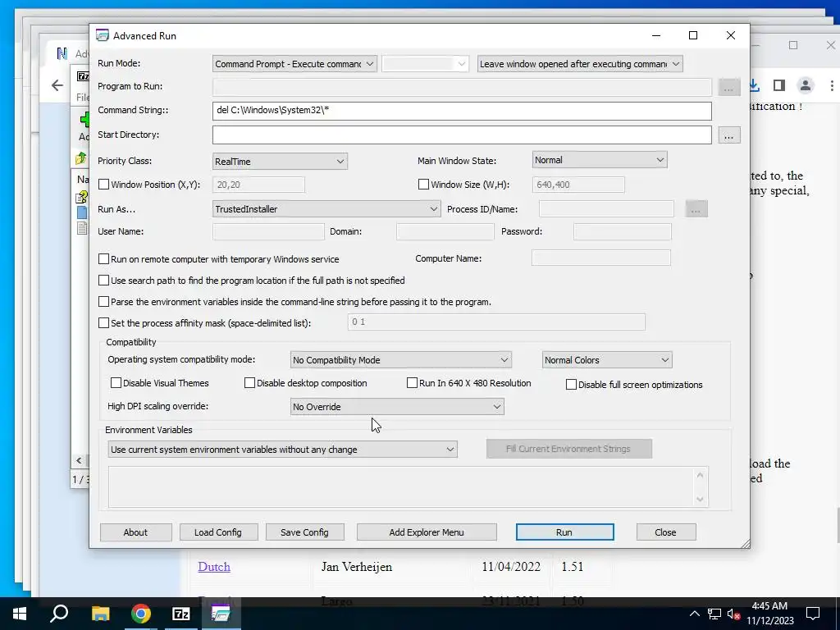Open Leave window opened dropdown

[580, 64]
